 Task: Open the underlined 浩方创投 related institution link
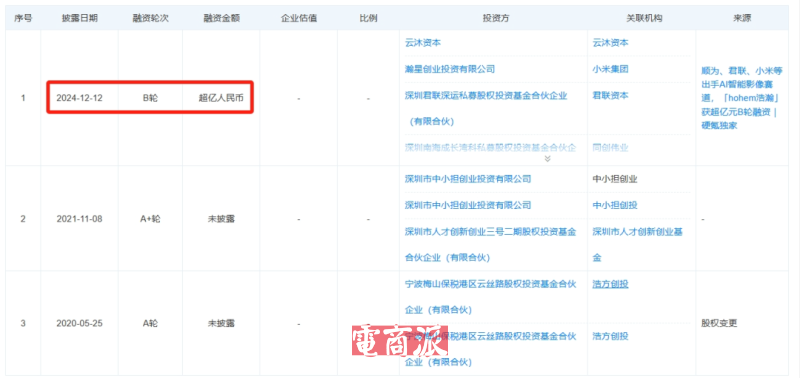(x=610, y=284)
